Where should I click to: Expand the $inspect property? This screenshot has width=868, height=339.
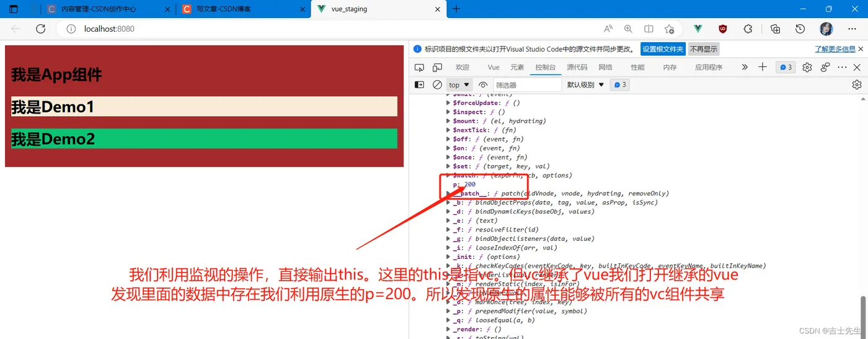click(449, 112)
